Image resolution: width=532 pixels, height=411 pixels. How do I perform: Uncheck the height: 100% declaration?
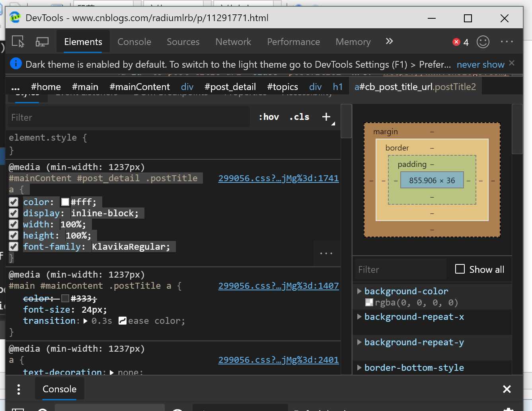pos(14,235)
